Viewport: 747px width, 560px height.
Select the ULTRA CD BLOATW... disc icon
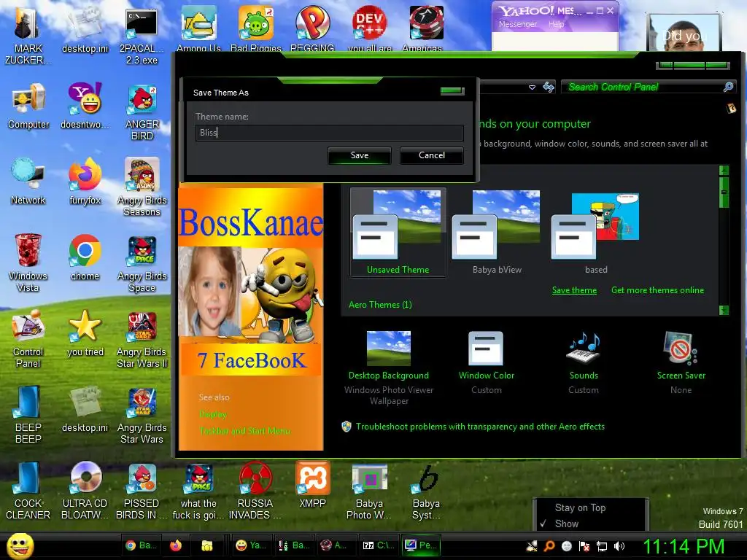[x=85, y=491]
